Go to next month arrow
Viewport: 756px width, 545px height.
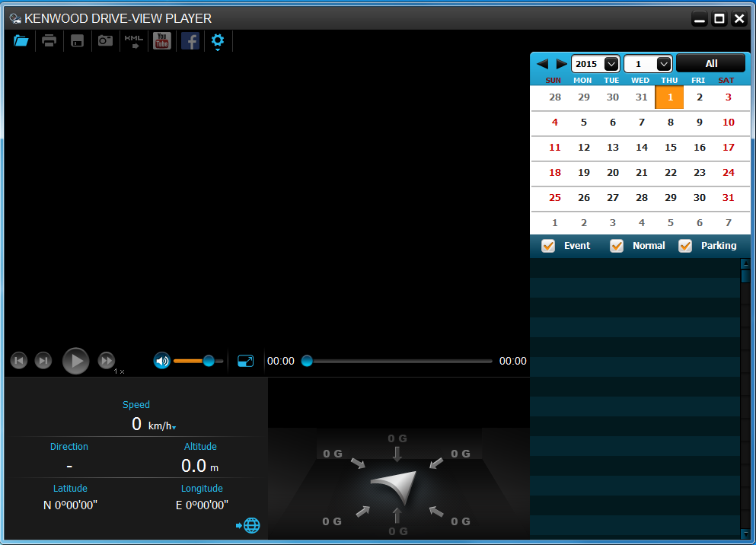561,64
